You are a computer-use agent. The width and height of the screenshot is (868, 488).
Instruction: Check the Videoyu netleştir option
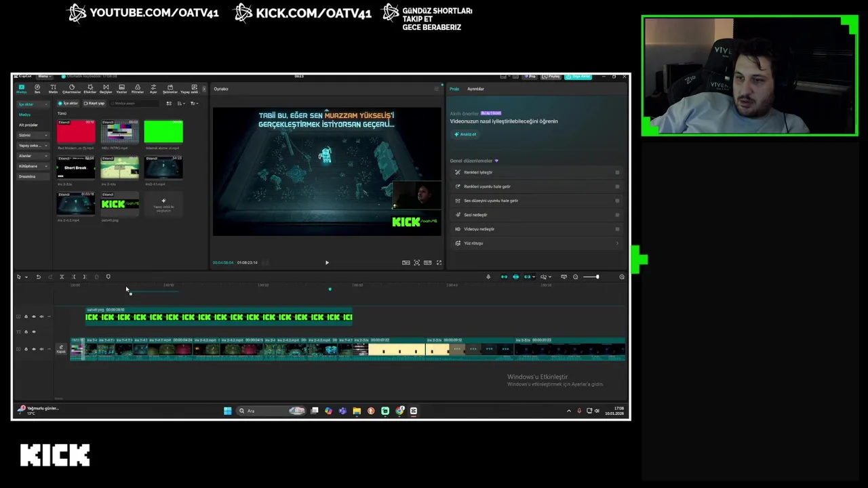point(617,229)
